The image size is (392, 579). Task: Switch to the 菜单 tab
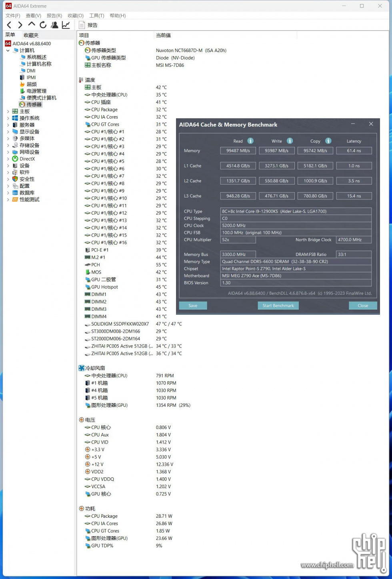click(10, 35)
